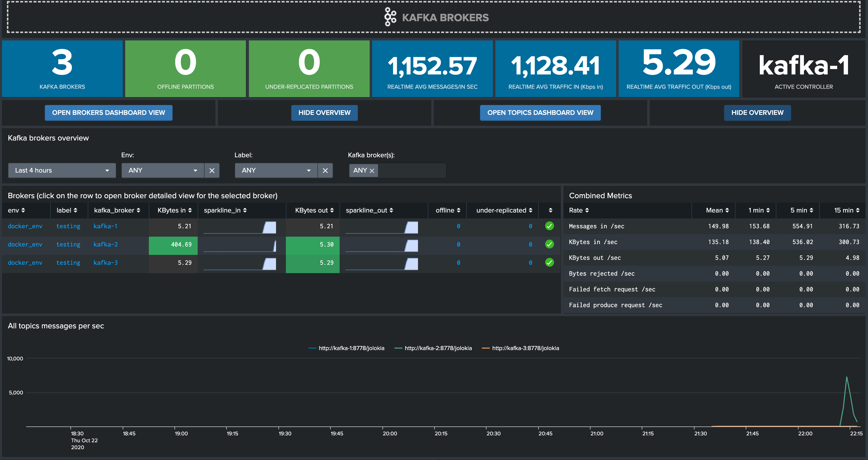Click testing label in kafka-2 row
The height and width of the screenshot is (460, 868).
pyautogui.click(x=68, y=244)
